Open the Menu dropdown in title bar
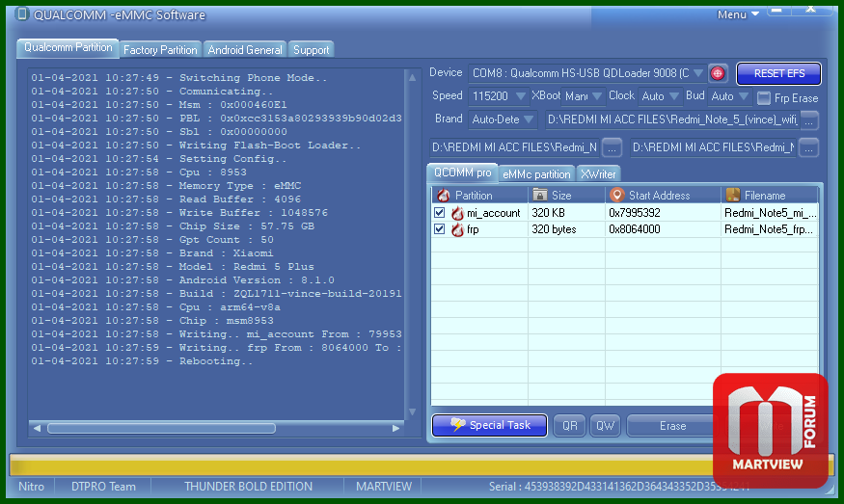 point(738,14)
